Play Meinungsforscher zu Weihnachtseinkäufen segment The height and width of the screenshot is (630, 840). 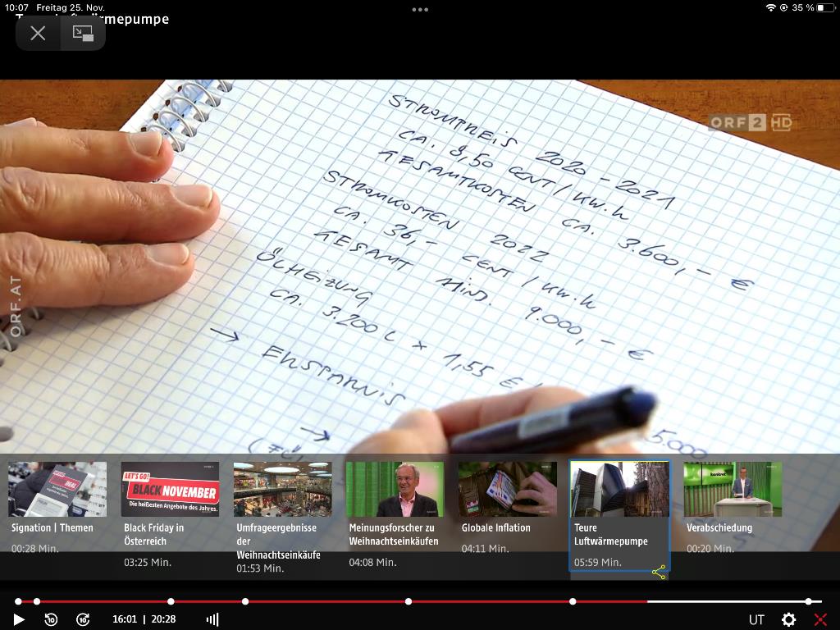pos(395,489)
